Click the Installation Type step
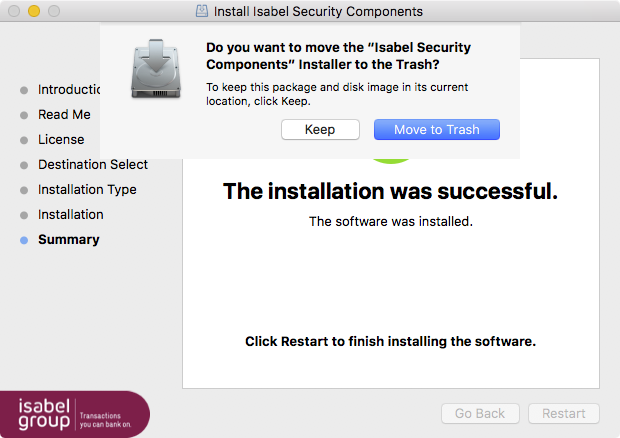Viewport: 620px width, 438px height. click(87, 190)
